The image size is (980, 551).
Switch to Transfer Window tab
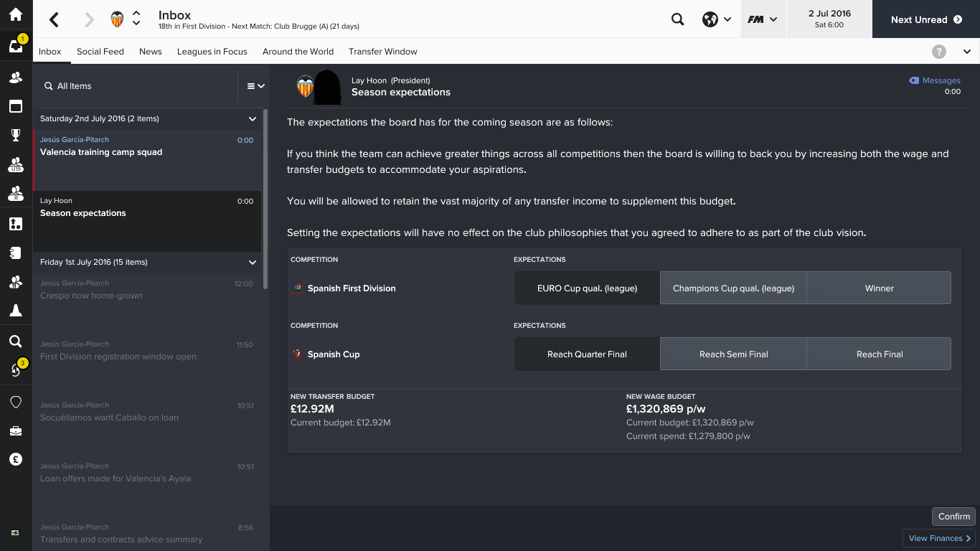(383, 52)
